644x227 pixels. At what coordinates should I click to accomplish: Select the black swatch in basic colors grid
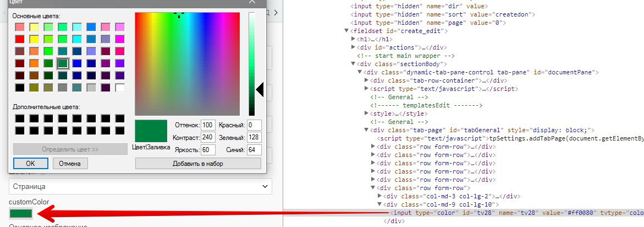20,88
